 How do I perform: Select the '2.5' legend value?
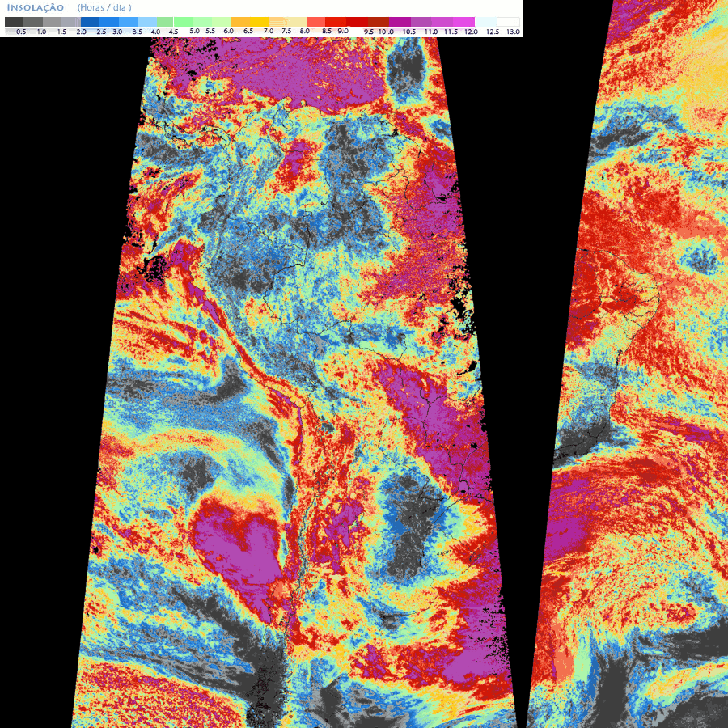[x=101, y=32]
